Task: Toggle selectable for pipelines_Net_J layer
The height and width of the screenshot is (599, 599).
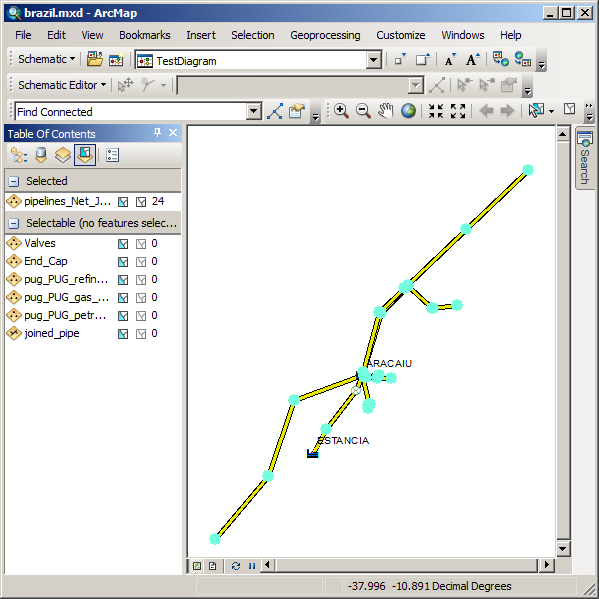Action: (x=123, y=202)
